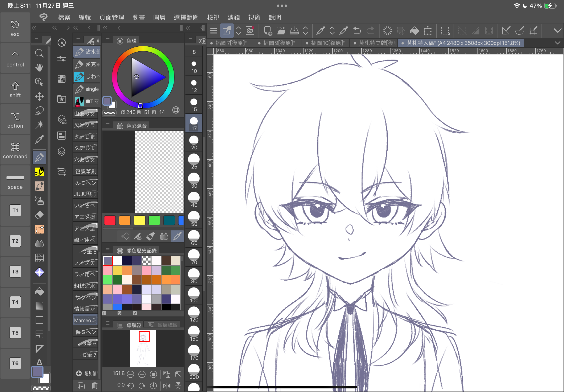The image size is (564, 392).
Task: Select the transparent color swatch under the color wheel
Action: (x=109, y=113)
